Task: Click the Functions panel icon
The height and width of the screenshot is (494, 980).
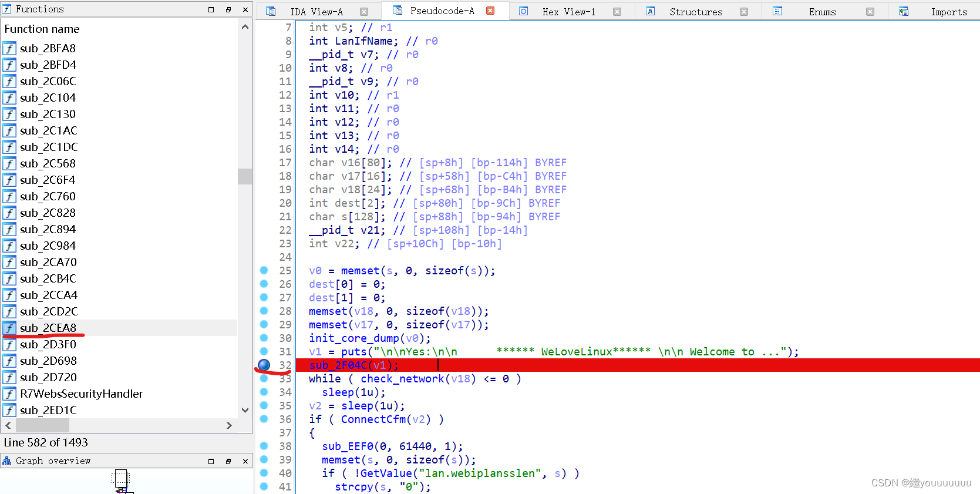Action: click(7, 9)
